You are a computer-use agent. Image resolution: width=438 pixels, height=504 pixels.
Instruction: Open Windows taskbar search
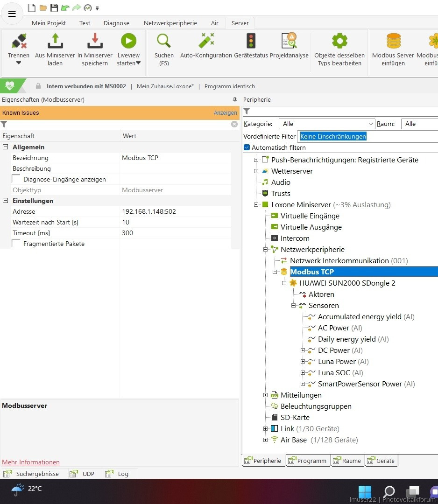pos(389,491)
